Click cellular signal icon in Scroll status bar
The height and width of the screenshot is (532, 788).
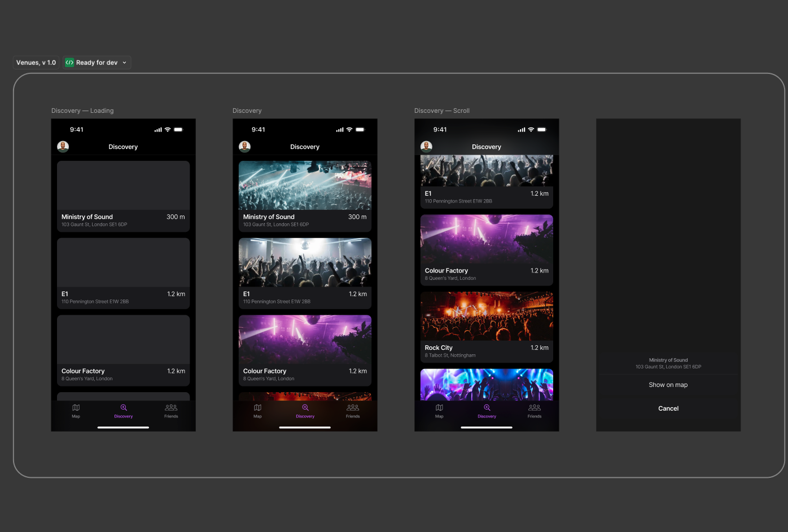(522, 130)
